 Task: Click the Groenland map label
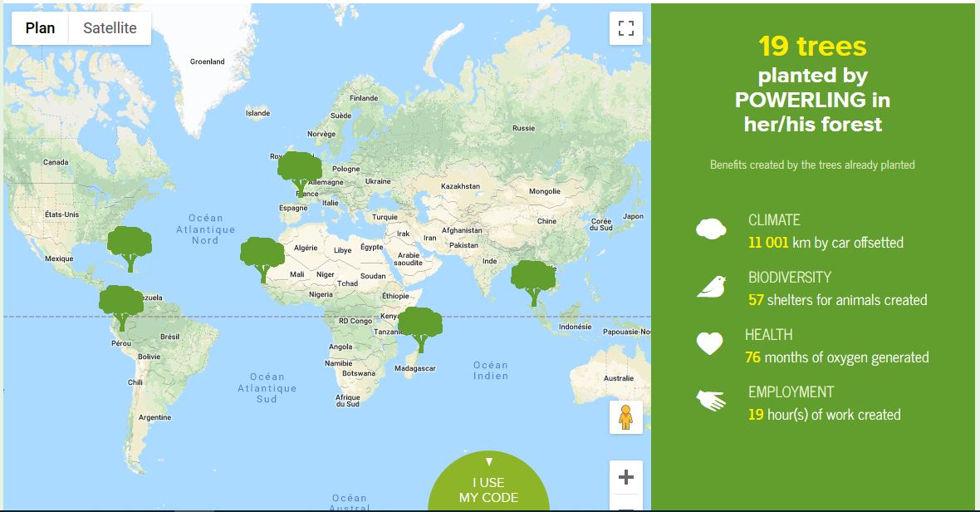point(208,62)
